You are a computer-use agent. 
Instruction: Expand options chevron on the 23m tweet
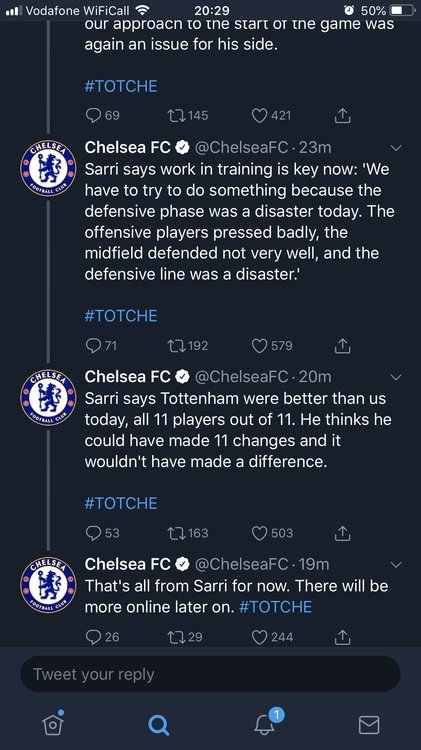coord(396,148)
